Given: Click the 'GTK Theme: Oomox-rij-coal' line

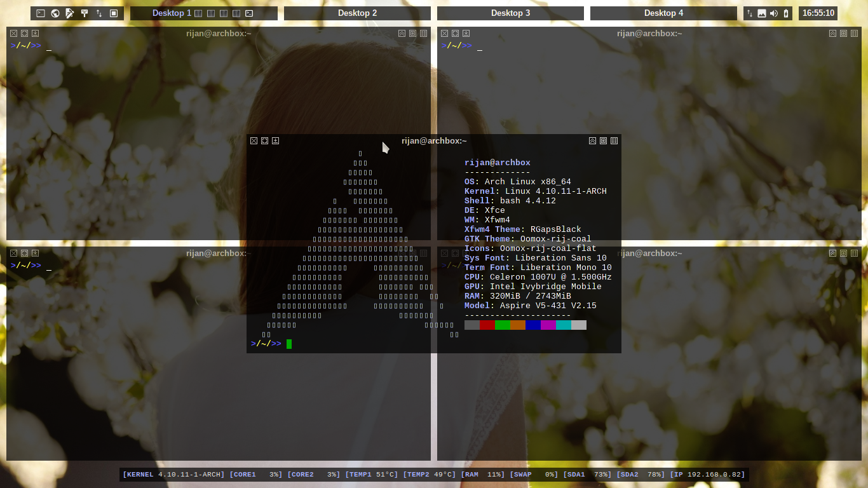Looking at the screenshot, I should pyautogui.click(x=528, y=239).
